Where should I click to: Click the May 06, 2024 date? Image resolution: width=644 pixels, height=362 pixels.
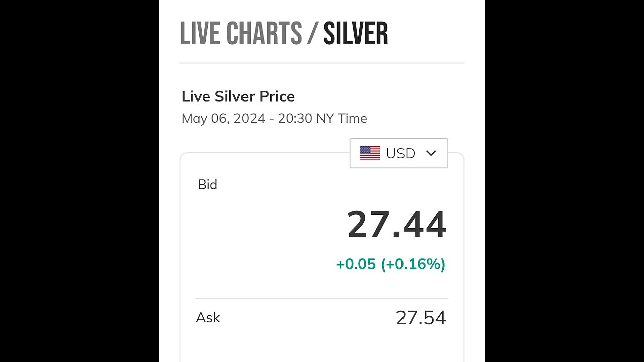click(x=223, y=119)
